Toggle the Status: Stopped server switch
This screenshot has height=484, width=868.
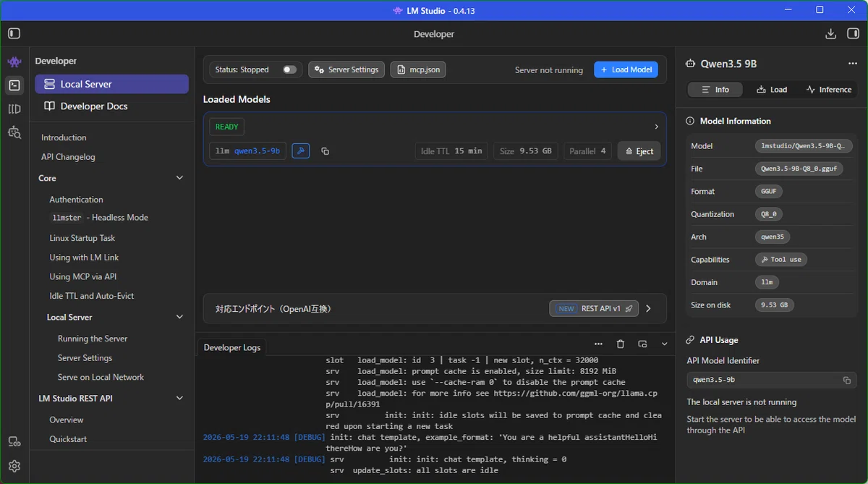pyautogui.click(x=289, y=69)
